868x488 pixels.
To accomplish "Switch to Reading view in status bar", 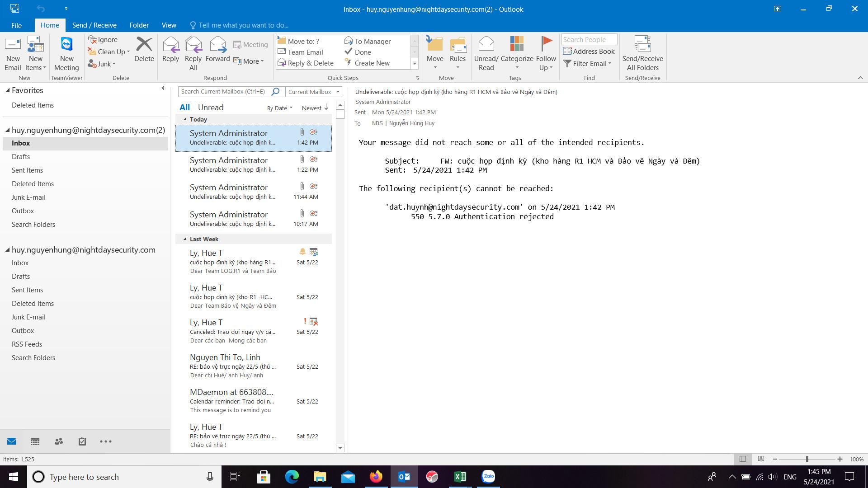I will [761, 459].
